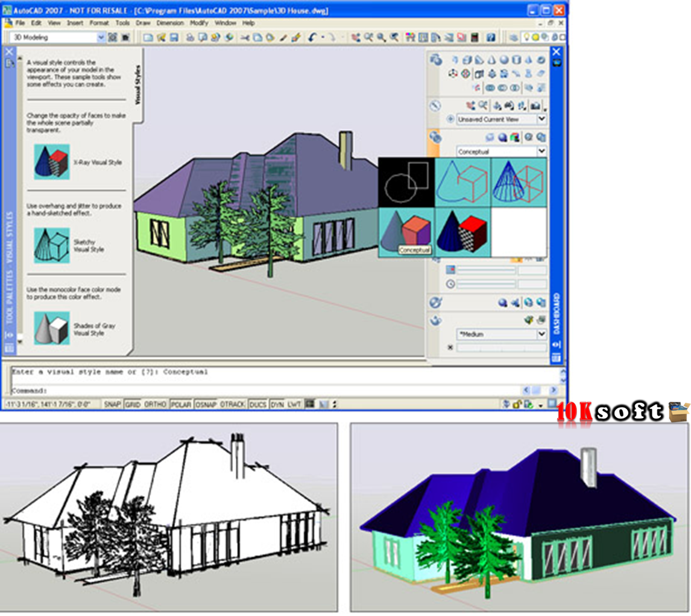Choose the Sketchy Visual Style tool
Screen dimensions: 691x616
click(69, 246)
